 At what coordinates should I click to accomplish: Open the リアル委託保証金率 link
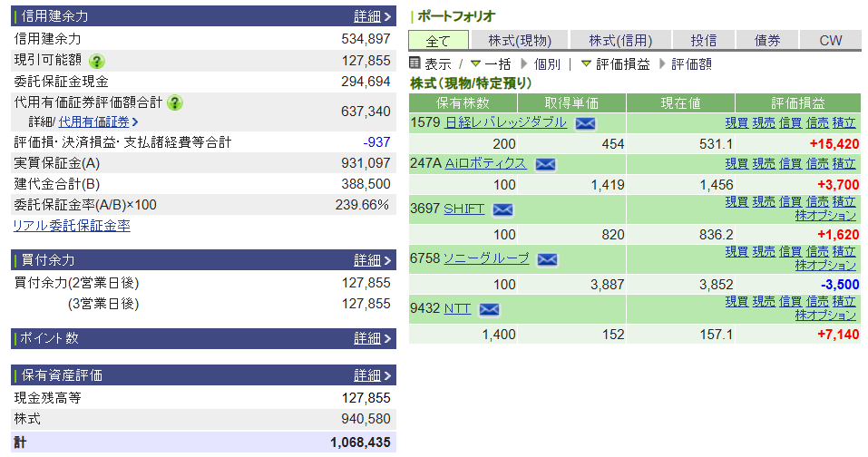(71, 226)
